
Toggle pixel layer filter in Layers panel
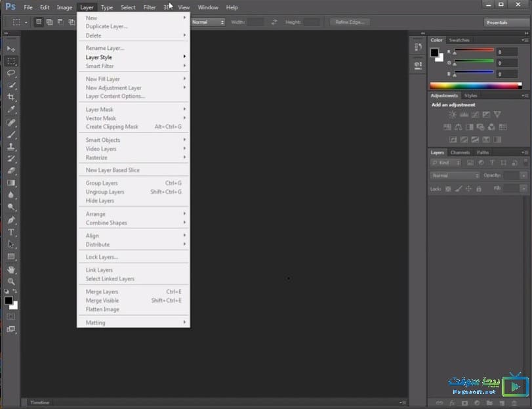click(470, 163)
